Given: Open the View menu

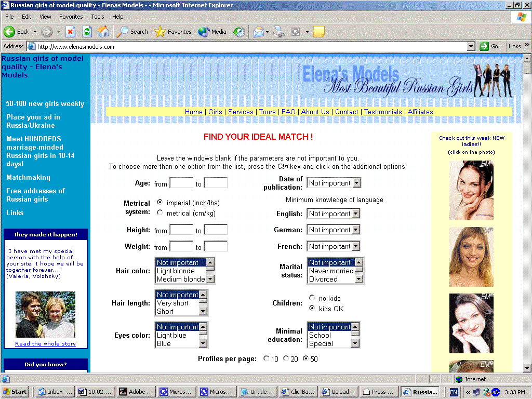Looking at the screenshot, I should 45,17.
